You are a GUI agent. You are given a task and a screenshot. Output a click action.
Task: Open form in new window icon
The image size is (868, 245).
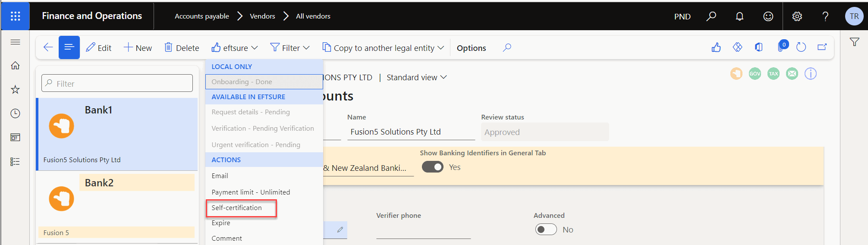point(822,47)
